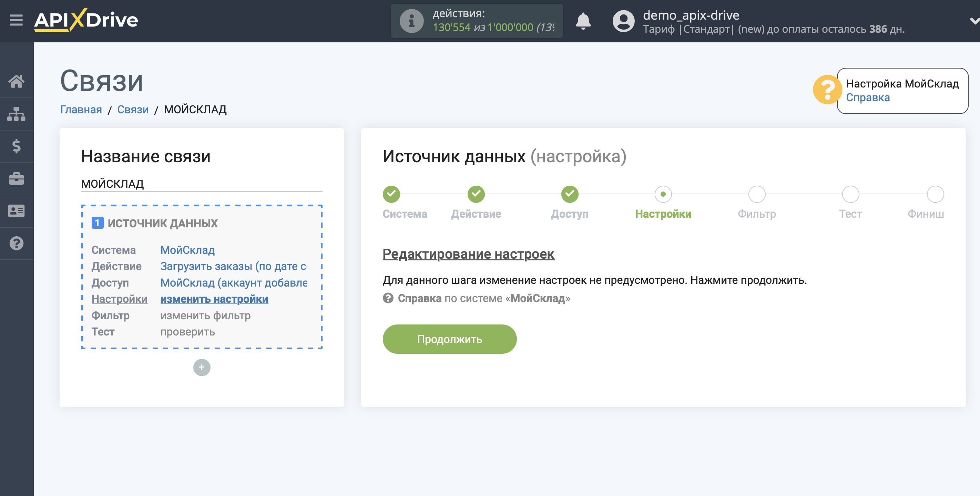Edit the connection name field МОЙСКЛАД
Screen dimensions: 980x496
[x=202, y=184]
